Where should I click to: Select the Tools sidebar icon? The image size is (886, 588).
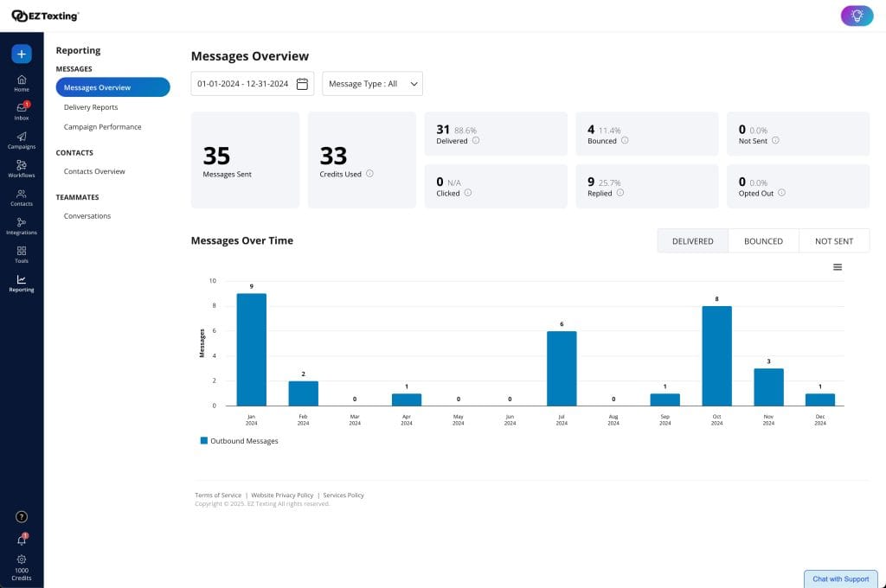click(21, 253)
